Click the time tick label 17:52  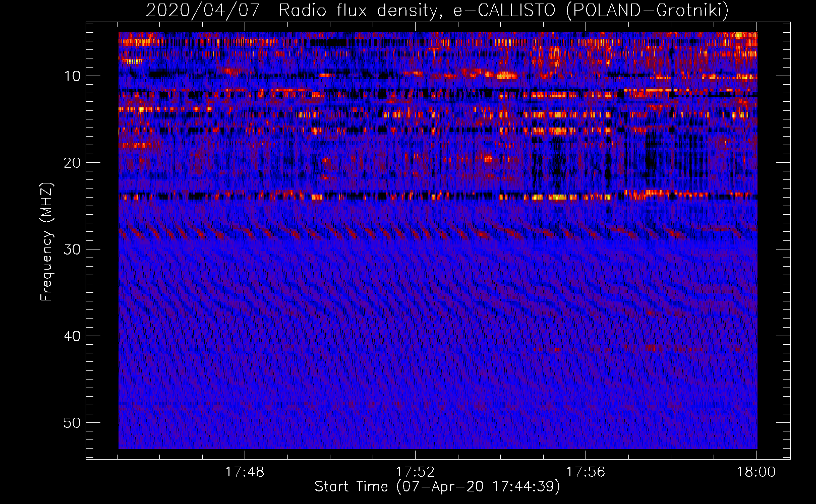[415, 472]
